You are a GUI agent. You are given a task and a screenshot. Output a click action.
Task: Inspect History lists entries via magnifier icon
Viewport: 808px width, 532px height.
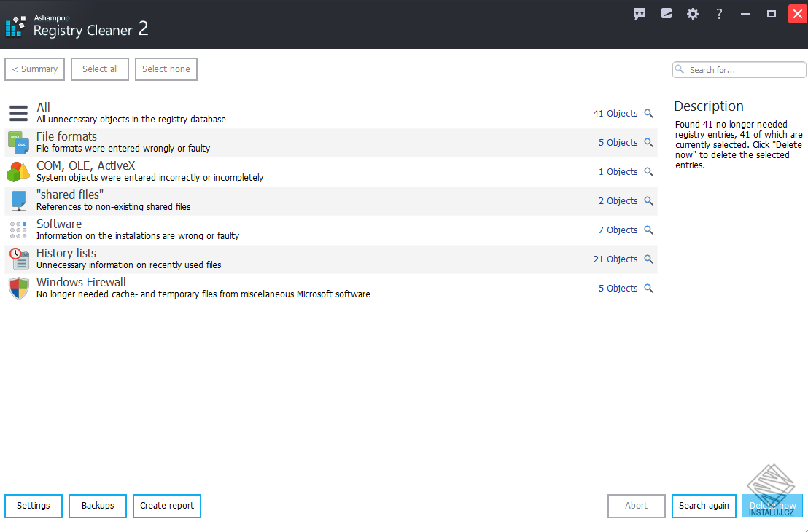point(648,259)
